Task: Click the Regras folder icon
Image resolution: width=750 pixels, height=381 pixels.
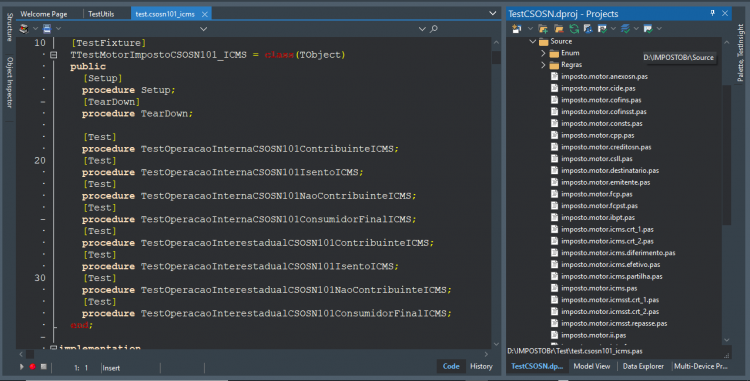Action: point(554,65)
